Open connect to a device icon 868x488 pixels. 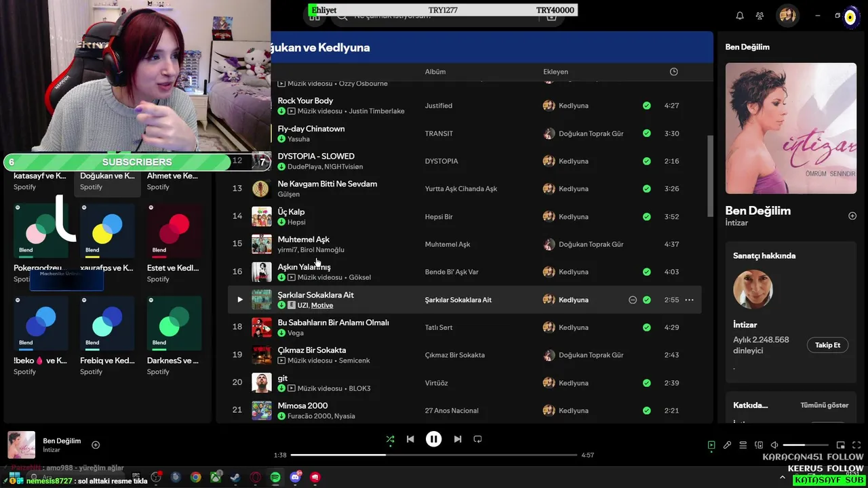759,445
